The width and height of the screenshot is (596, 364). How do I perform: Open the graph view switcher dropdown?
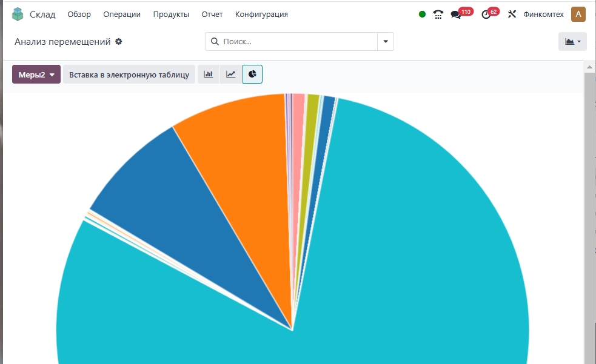point(572,42)
